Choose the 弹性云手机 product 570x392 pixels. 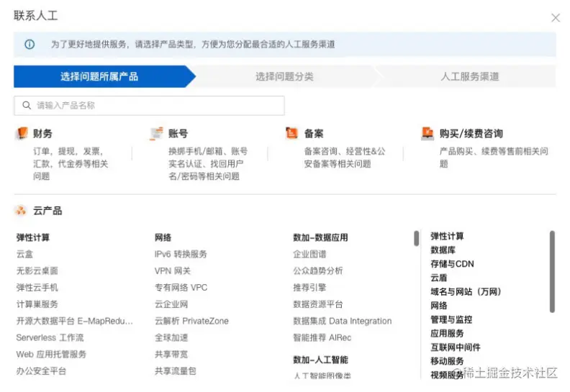pos(37,288)
